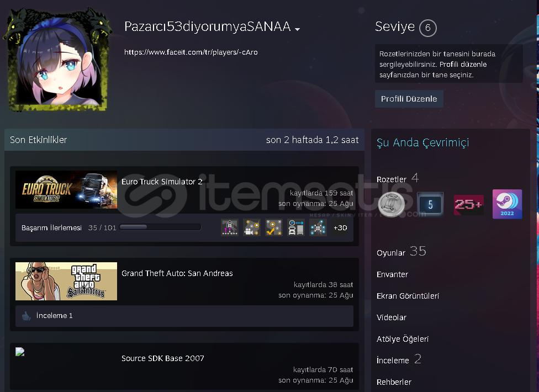View the first Euro Truck achievement icon
Screen dimensions: 539x392
tap(230, 227)
